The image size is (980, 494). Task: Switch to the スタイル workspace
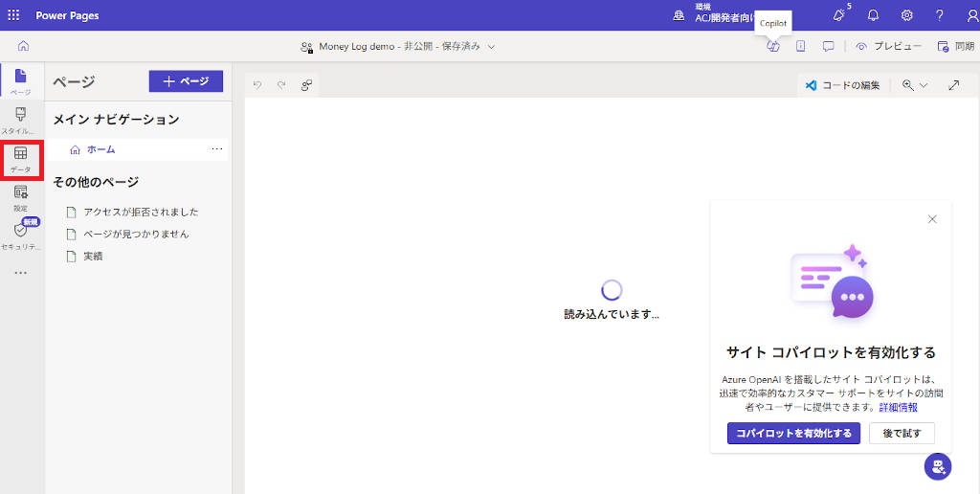[x=21, y=120]
